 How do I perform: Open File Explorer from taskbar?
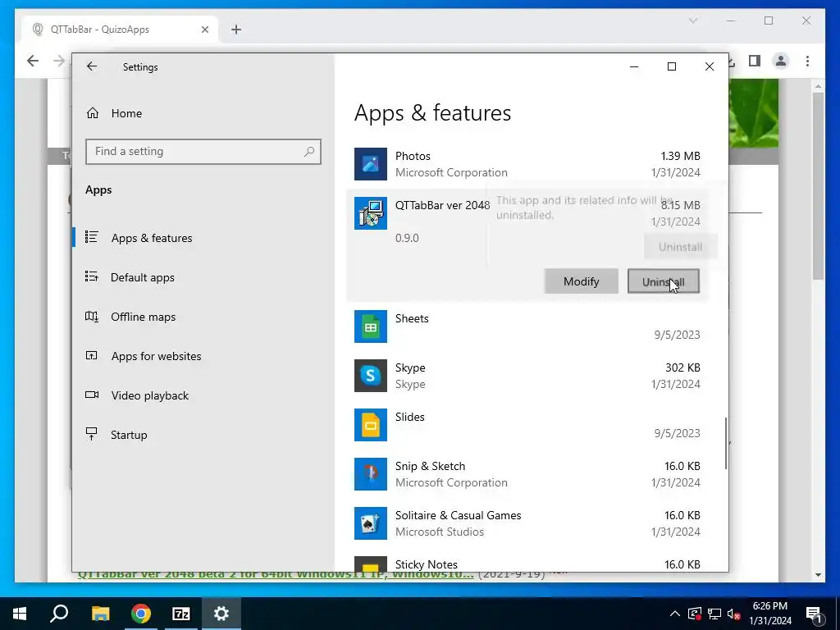tap(100, 614)
